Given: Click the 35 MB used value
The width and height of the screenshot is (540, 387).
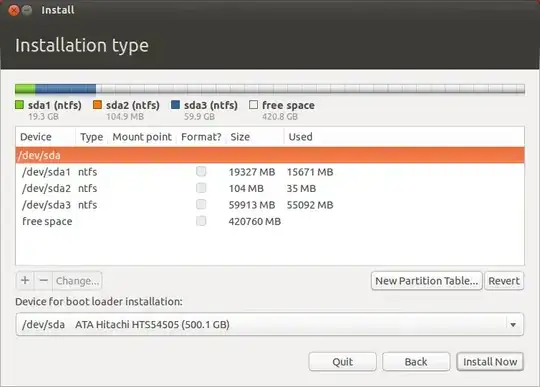Looking at the screenshot, I should (301, 188).
